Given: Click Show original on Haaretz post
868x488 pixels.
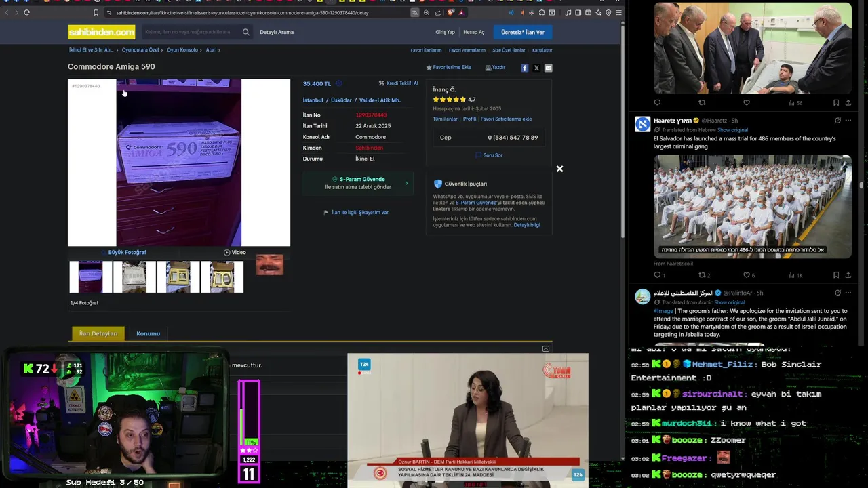Looking at the screenshot, I should pyautogui.click(x=732, y=130).
